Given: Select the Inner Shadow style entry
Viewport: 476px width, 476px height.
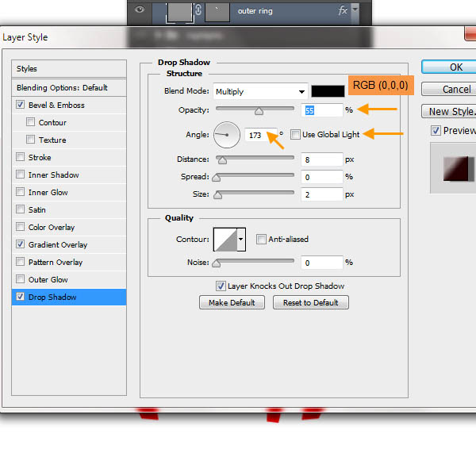Looking at the screenshot, I should tap(53, 175).
